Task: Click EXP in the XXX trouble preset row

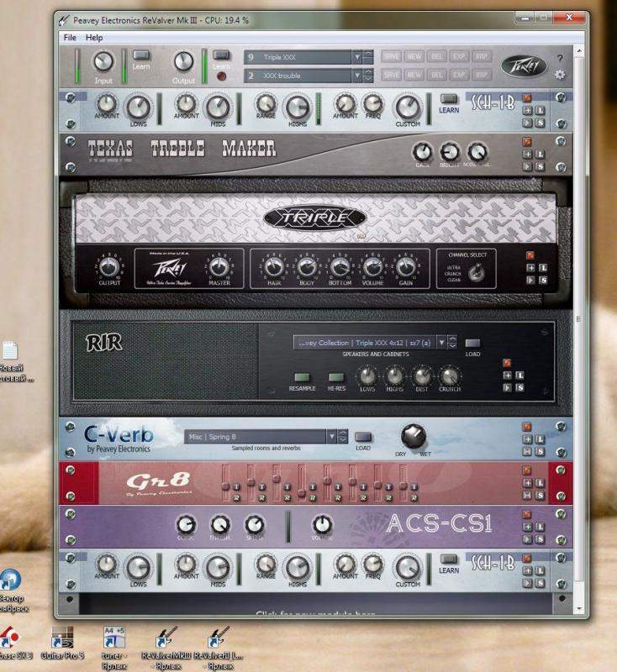Action: tap(459, 75)
